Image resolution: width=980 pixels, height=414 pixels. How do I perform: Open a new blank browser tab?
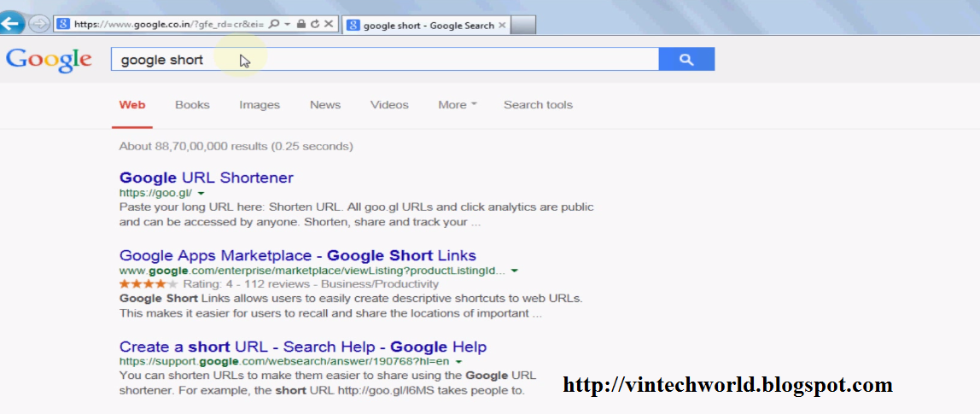click(523, 26)
